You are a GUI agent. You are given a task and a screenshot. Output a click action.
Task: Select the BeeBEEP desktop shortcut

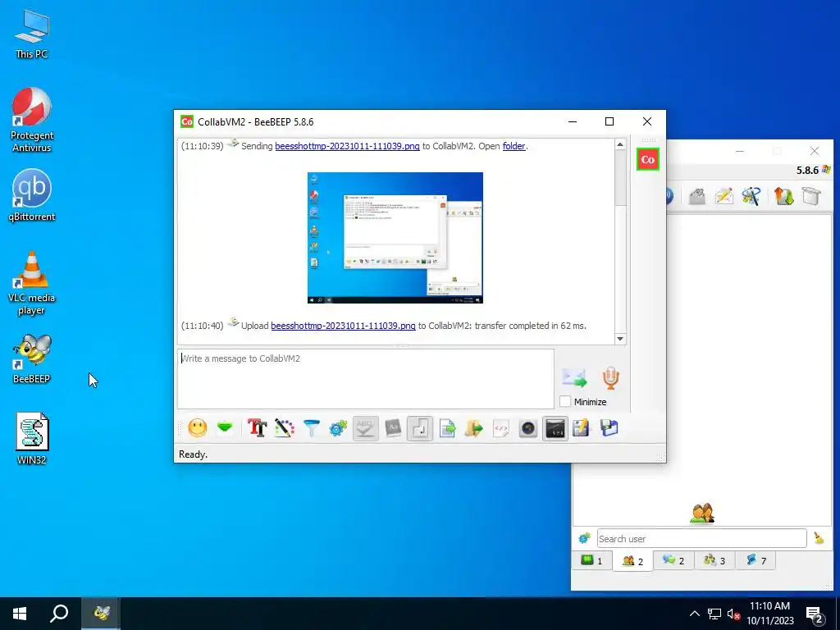[32, 359]
